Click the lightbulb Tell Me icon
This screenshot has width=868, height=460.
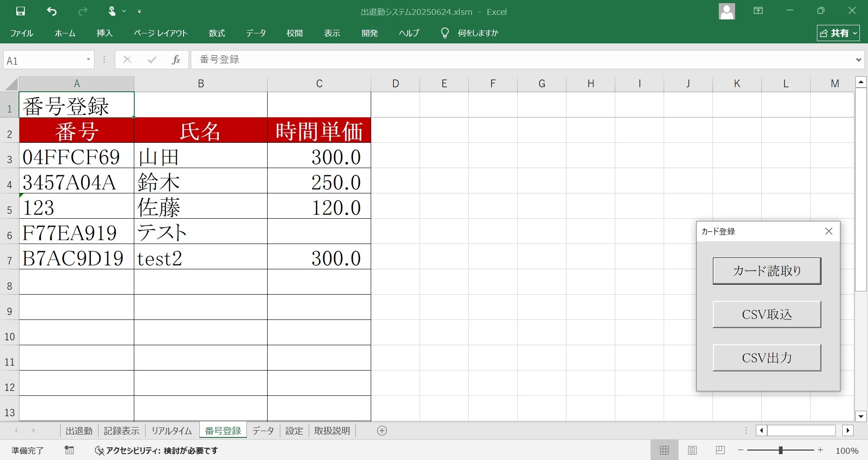(445, 33)
